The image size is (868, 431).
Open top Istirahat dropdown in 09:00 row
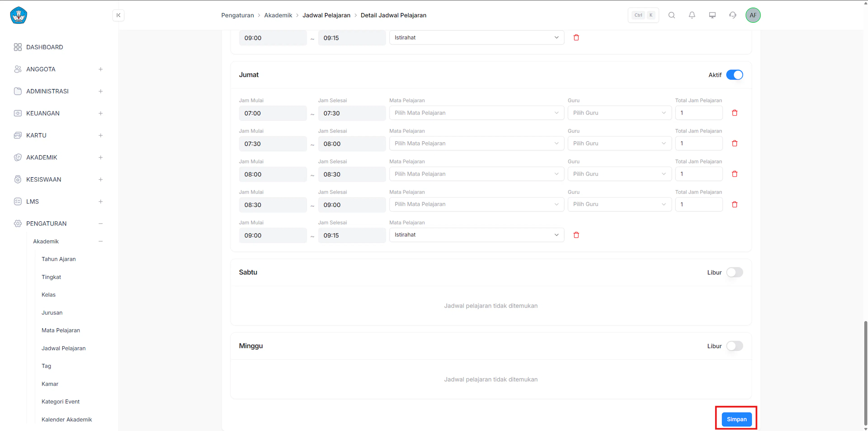coord(476,37)
